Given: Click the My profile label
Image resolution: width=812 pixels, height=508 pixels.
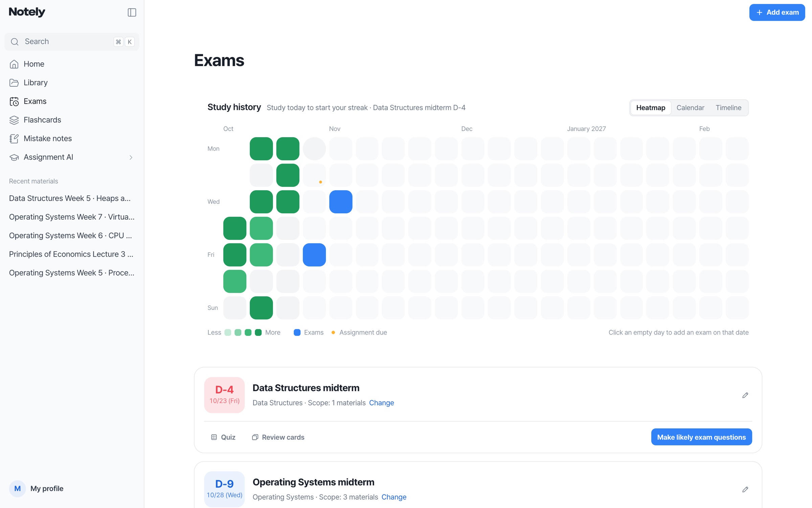Looking at the screenshot, I should click(47, 489).
